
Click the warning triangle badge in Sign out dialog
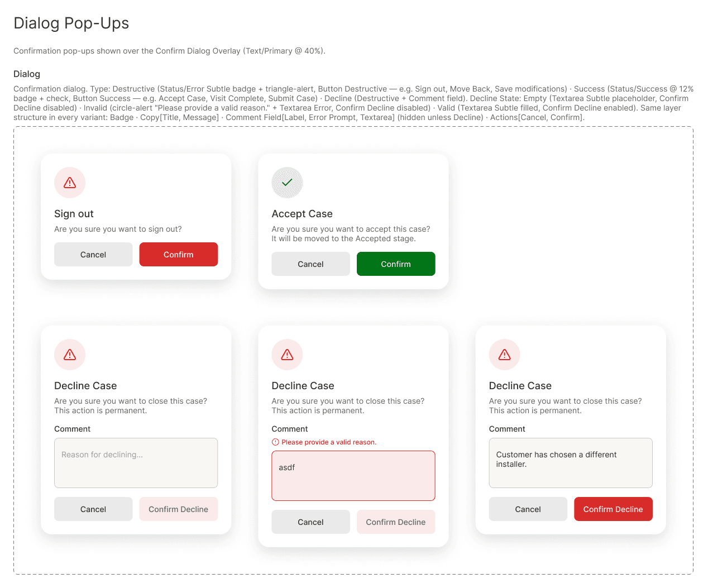pos(70,183)
